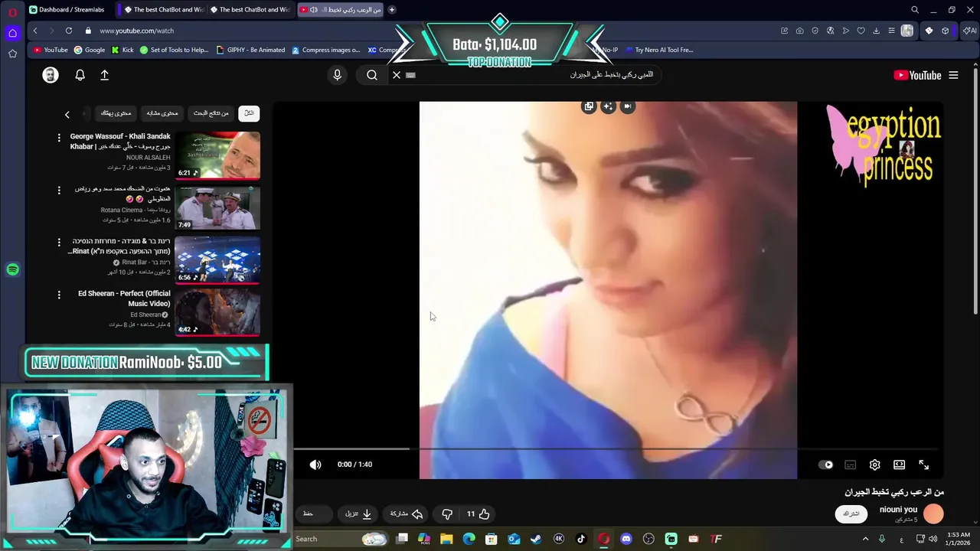Image resolution: width=980 pixels, height=551 pixels.
Task: Launch Steam from taskbar
Action: click(536, 539)
